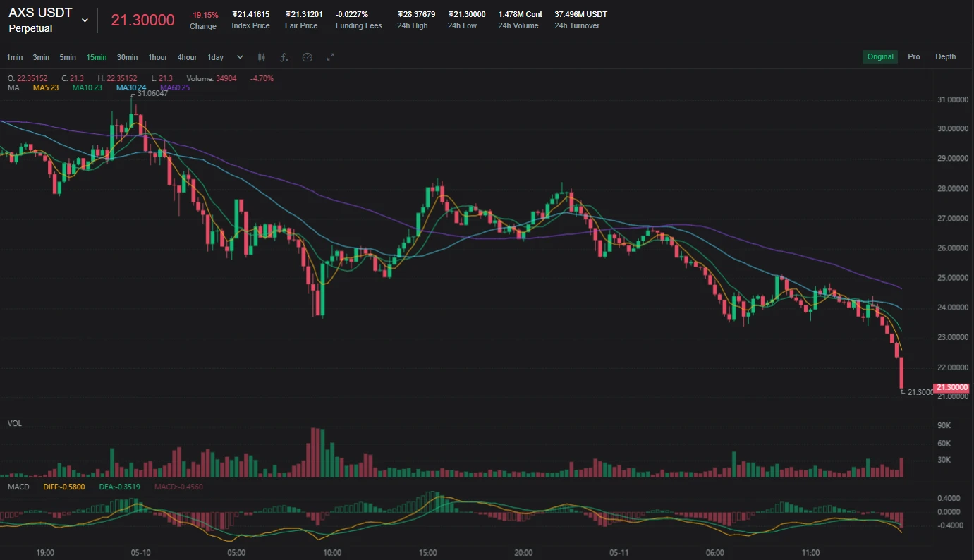This screenshot has height=560, width=974.
Task: Click the gauge settings icon
Action: [307, 57]
